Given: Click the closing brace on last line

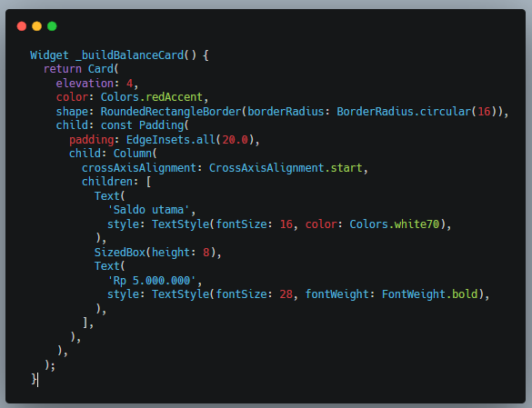Looking at the screenshot, I should tap(34, 379).
